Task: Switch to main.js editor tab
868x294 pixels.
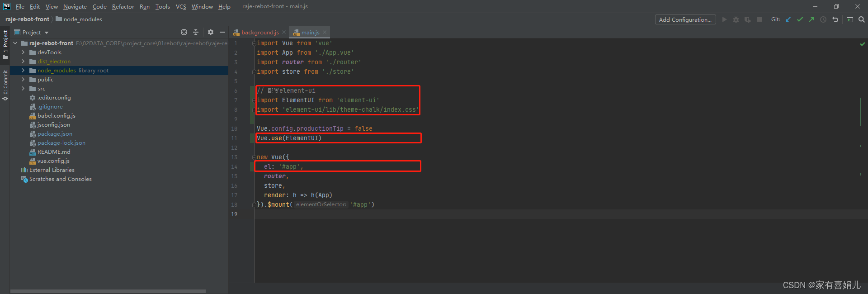Action: coord(310,32)
